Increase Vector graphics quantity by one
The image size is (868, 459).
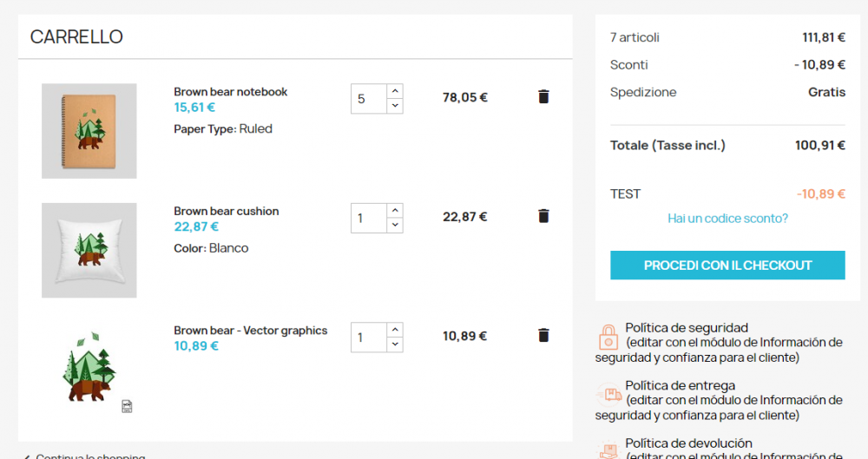pos(395,329)
